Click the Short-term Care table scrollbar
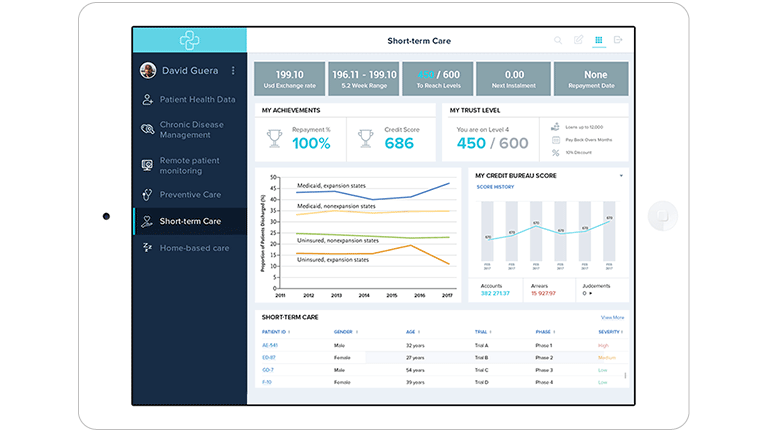Screen dimensions: 768x432 coord(626,376)
